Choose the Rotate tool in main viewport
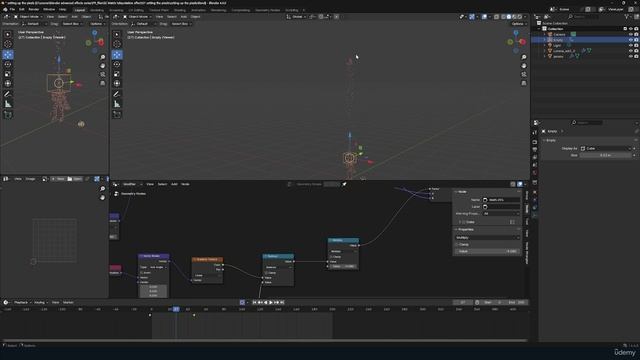Image resolution: width=640 pixels, height=360 pixels. 117,64
